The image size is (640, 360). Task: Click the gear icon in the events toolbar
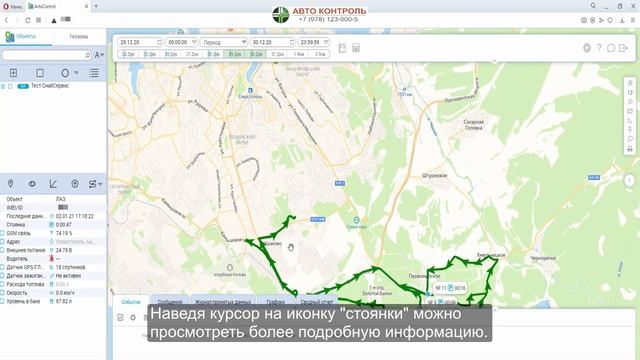pos(133,317)
